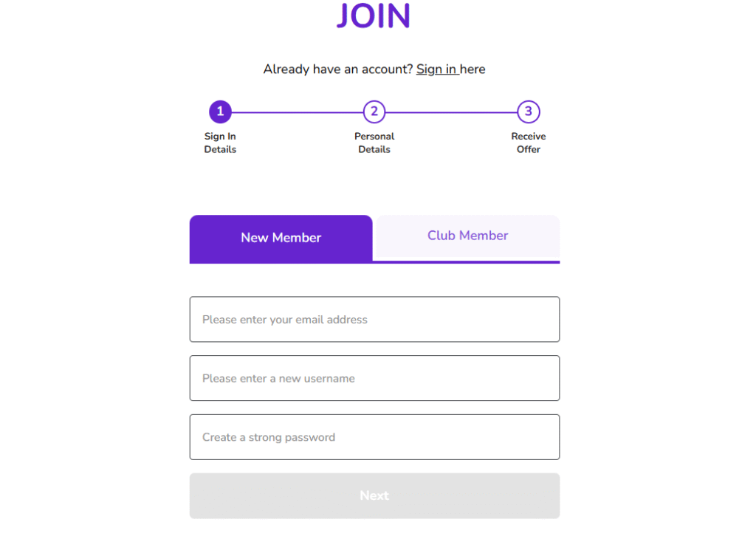Focus the strong password input field
This screenshot has width=756, height=542.
(x=374, y=437)
